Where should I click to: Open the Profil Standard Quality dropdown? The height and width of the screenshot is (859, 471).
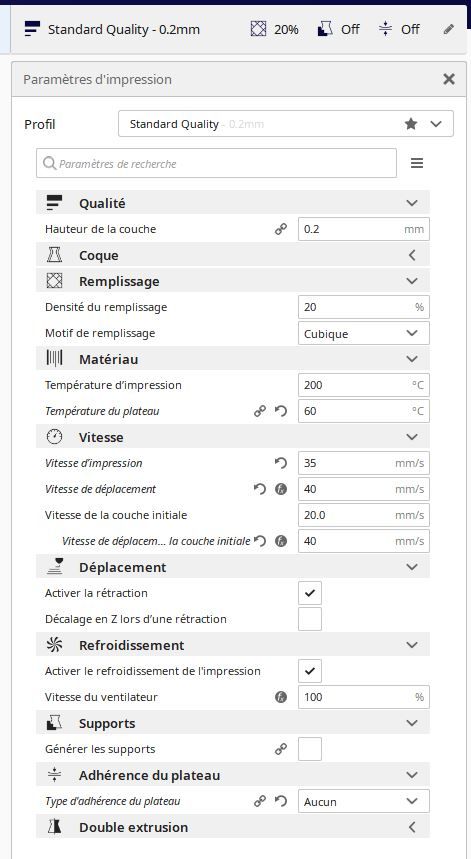(x=286, y=124)
